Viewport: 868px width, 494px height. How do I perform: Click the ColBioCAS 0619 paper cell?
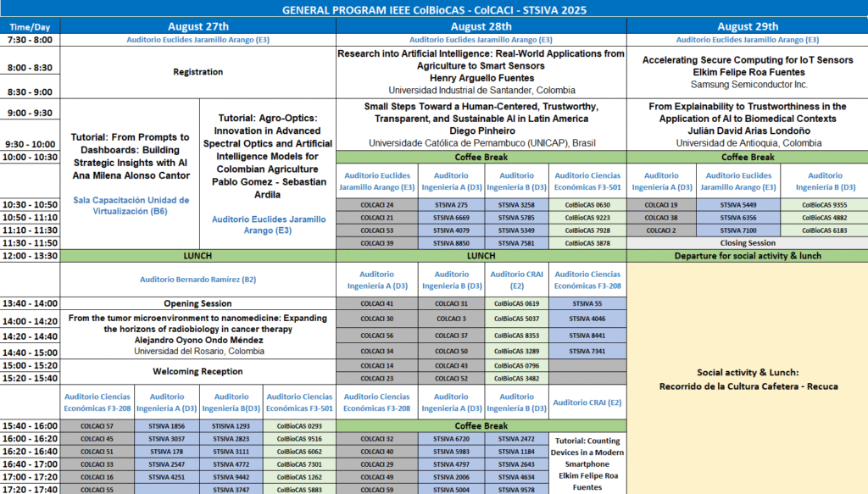coord(516,303)
